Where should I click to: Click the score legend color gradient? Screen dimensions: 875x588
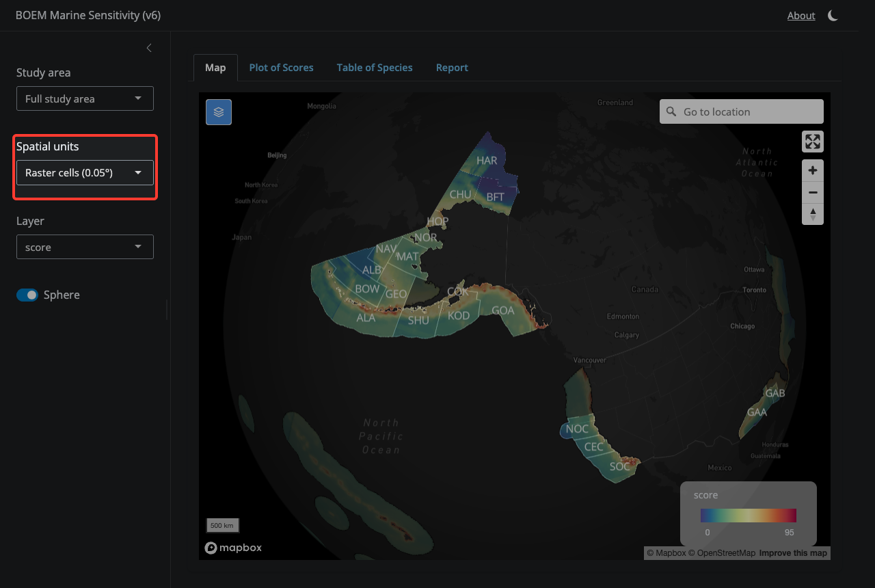point(749,516)
